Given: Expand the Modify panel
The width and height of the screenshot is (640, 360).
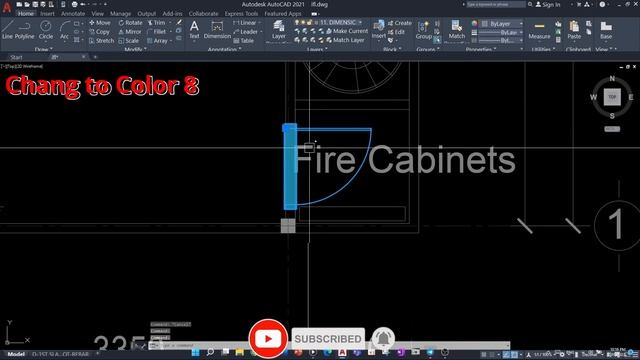Looking at the screenshot, I should click(135, 49).
